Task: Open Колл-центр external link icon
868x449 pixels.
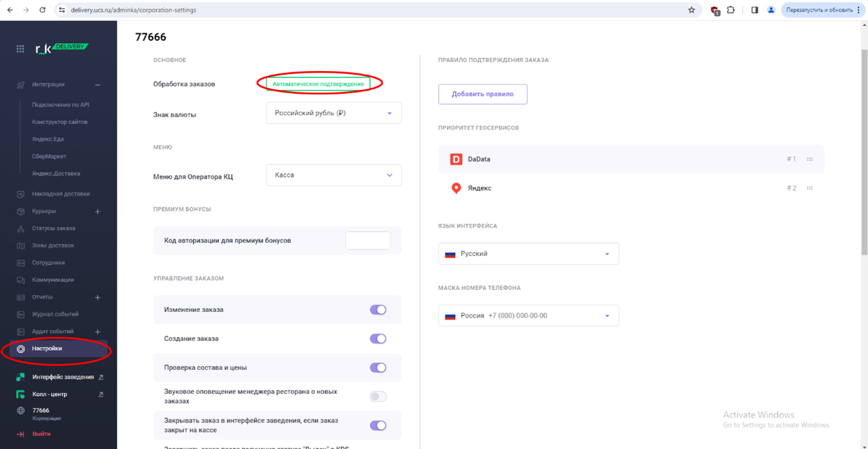Action: coord(101,394)
